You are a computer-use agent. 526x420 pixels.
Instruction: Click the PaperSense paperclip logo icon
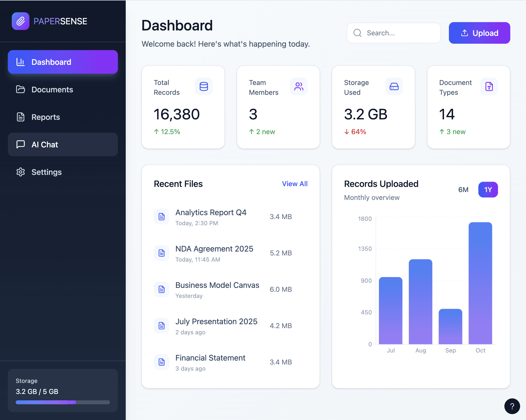coord(21,21)
